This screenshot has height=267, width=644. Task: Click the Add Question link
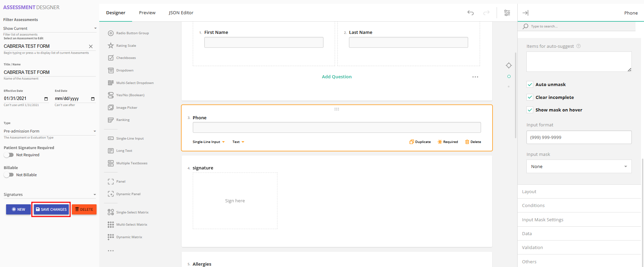(336, 77)
